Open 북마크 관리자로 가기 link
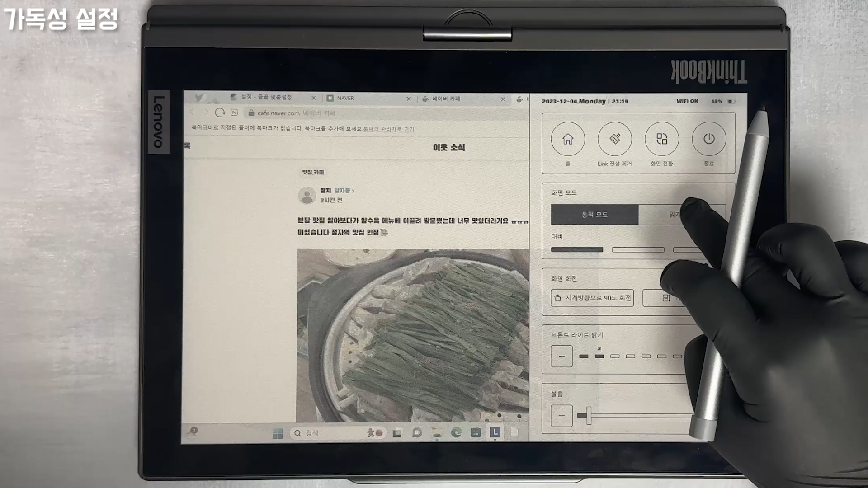The width and height of the screenshot is (868, 488). pos(388,129)
